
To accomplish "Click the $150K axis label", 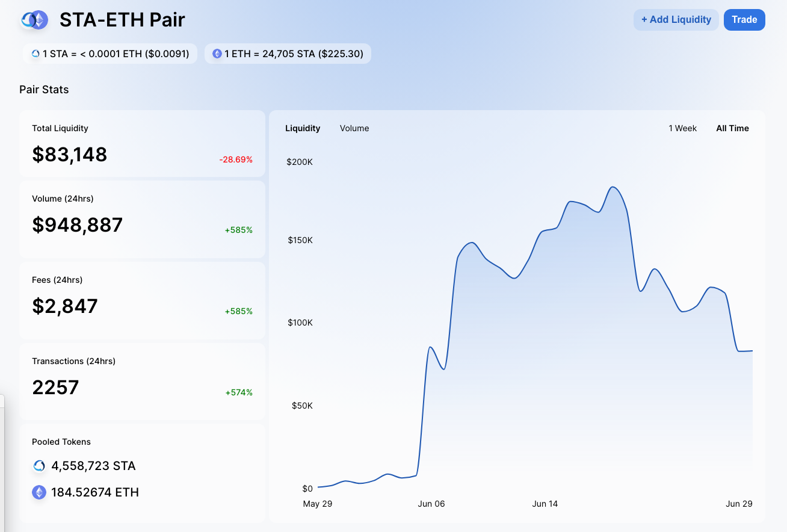I will pyautogui.click(x=300, y=240).
